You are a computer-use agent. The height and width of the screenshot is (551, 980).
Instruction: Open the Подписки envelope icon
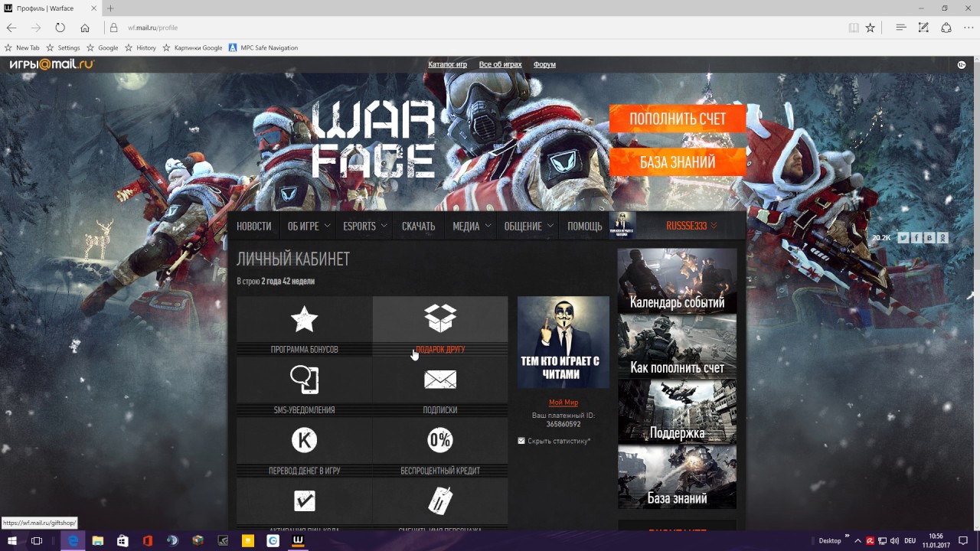[x=440, y=380]
